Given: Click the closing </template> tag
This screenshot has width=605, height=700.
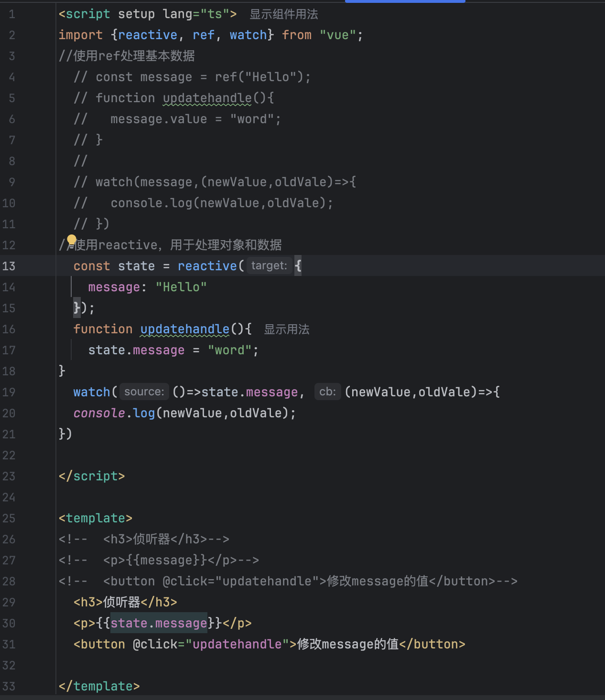Looking at the screenshot, I should 99,687.
